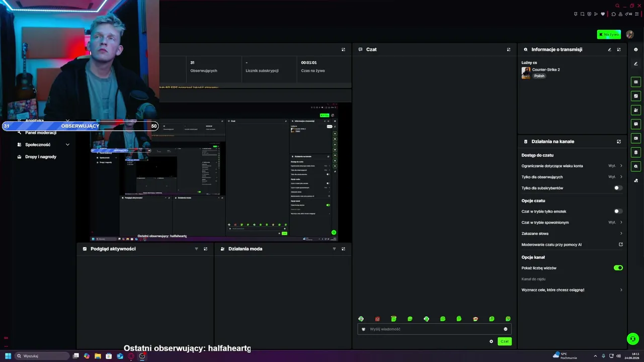Open Tylko dla obserwujących options
The height and width of the screenshot is (362, 644).
[x=572, y=177]
